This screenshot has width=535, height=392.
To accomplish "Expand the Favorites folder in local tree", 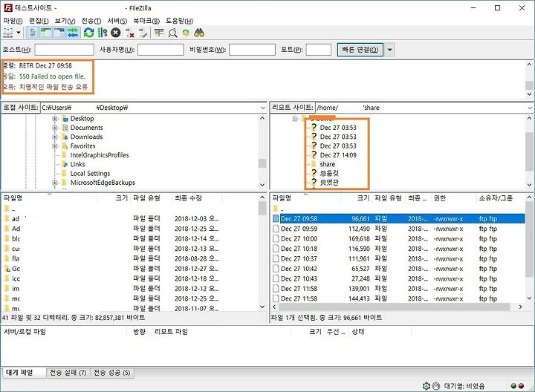I will [x=54, y=146].
